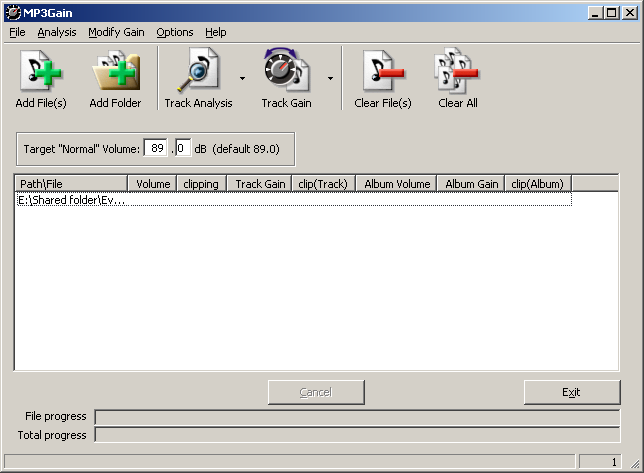This screenshot has width=644, height=473.
Task: Expand the Track Analysis dropdown arrow
Action: click(x=242, y=78)
